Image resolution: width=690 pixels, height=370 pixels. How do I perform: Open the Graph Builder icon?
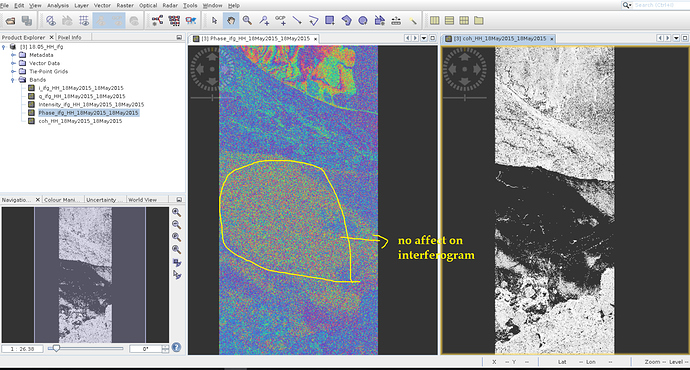click(x=157, y=20)
